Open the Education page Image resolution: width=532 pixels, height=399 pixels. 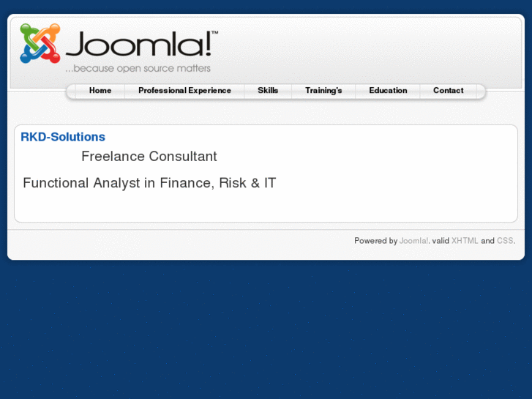(x=388, y=90)
